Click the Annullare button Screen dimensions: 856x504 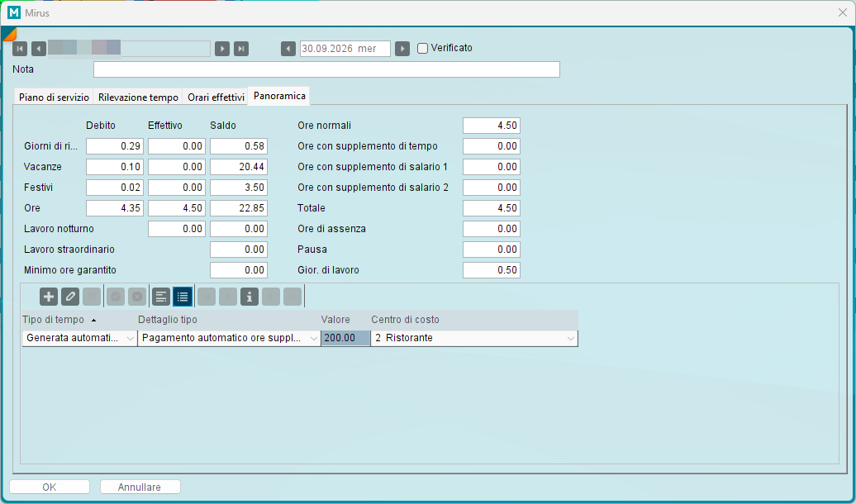pos(140,487)
